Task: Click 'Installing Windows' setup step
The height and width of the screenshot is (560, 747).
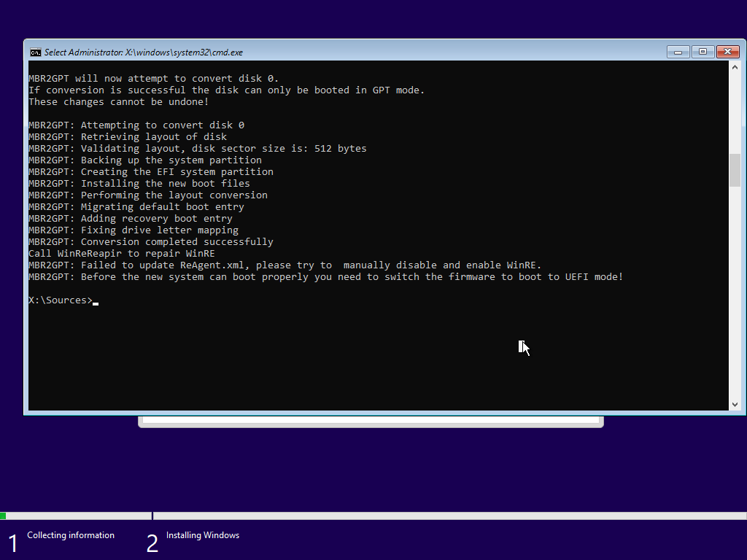Action: [203, 535]
